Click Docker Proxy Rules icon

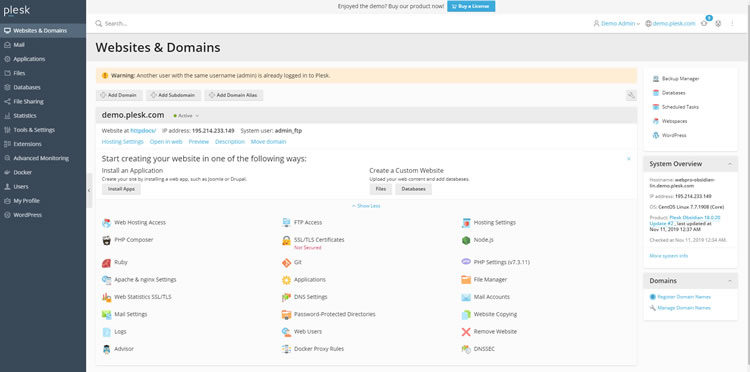tap(286, 349)
